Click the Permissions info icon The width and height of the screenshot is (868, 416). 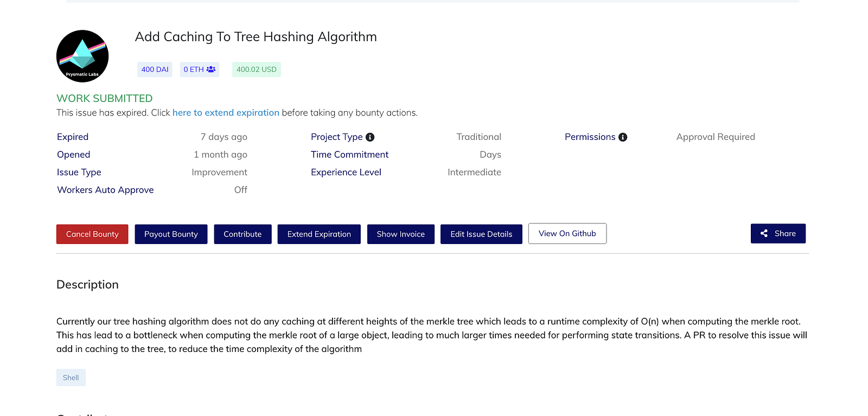pos(623,137)
